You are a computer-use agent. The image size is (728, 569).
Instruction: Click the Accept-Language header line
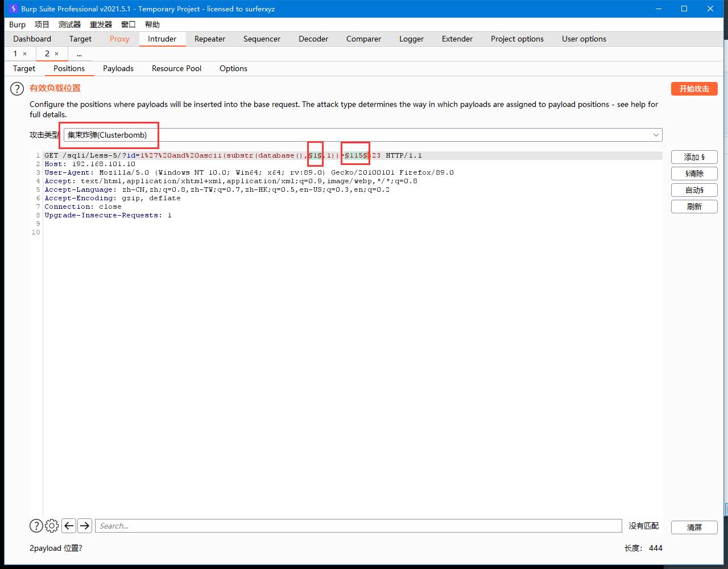click(x=217, y=189)
